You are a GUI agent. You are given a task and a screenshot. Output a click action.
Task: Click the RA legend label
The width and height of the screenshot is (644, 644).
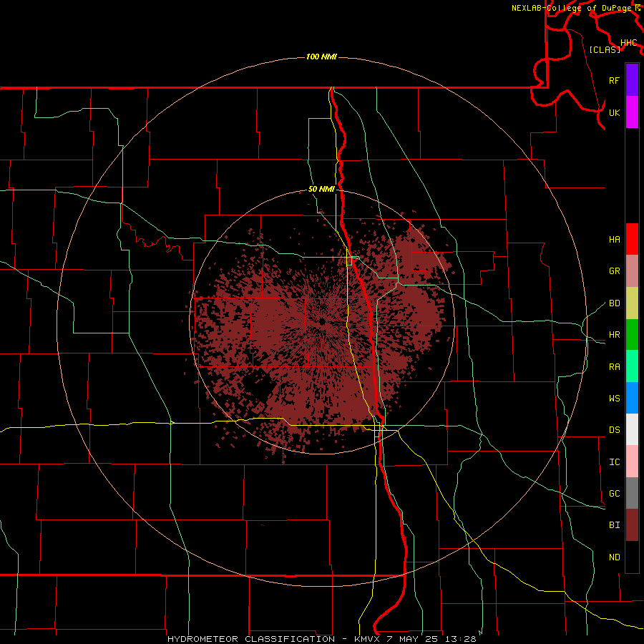click(614, 367)
